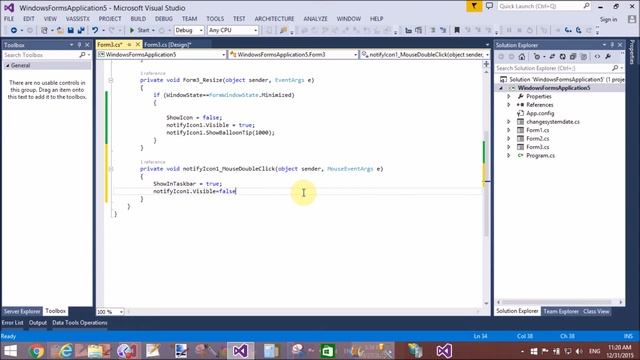Toggle auto-hide pin on Solution Explorer
The image size is (640, 360).
pyautogui.click(x=612, y=45)
